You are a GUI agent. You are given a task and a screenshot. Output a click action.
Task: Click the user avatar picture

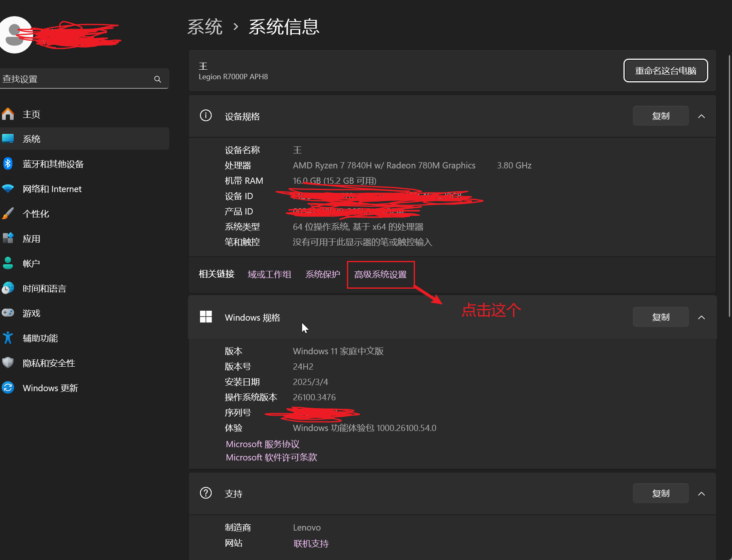[x=16, y=35]
